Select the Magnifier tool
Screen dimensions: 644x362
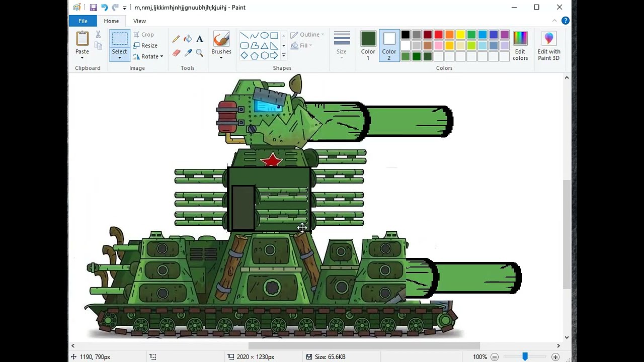pos(200,52)
